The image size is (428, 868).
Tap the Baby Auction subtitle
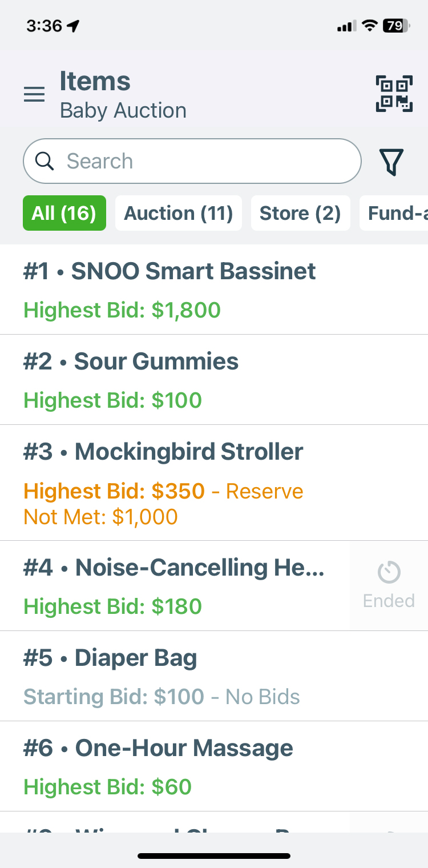point(123,110)
